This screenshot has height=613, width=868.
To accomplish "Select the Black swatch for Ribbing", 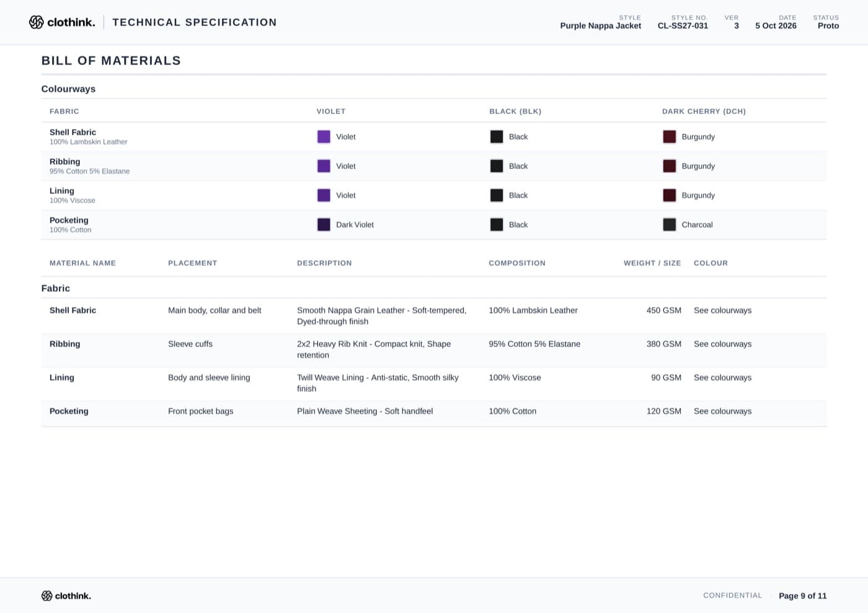I will tap(497, 166).
